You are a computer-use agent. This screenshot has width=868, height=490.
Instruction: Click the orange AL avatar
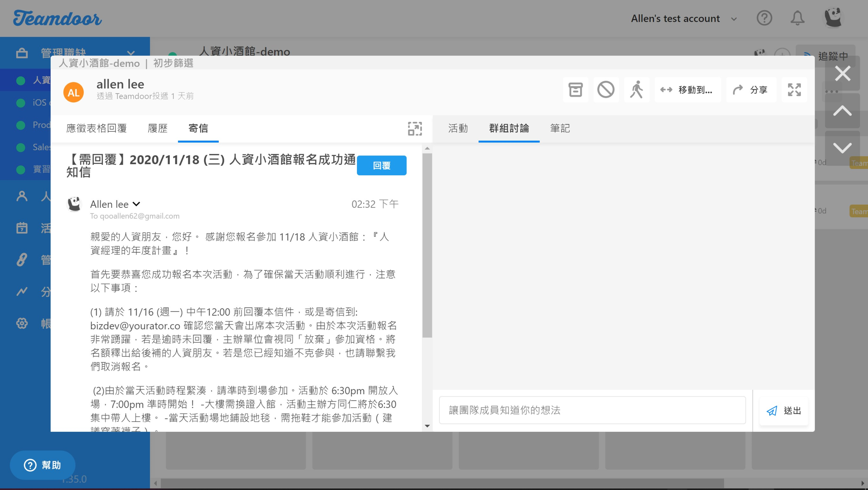(x=74, y=92)
